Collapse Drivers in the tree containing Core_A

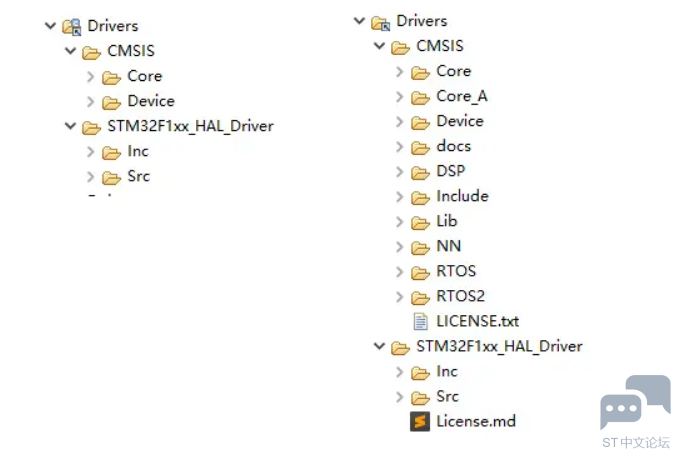click(x=359, y=20)
